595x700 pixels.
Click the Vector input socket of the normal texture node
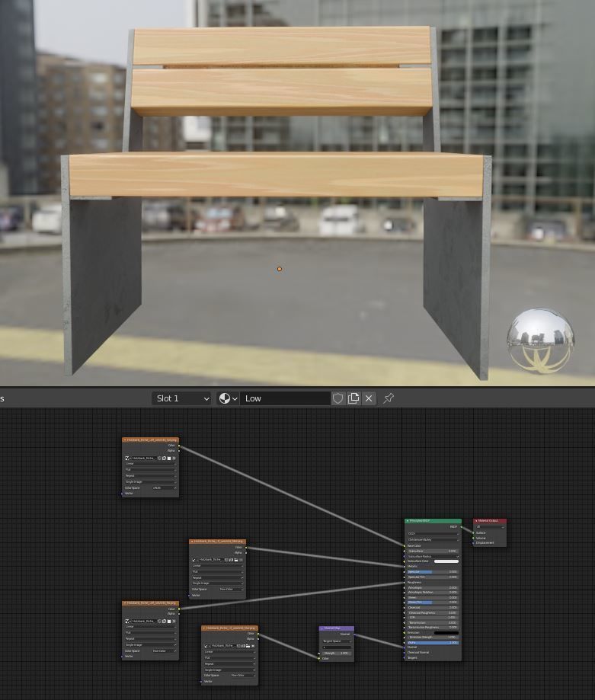(x=201, y=681)
